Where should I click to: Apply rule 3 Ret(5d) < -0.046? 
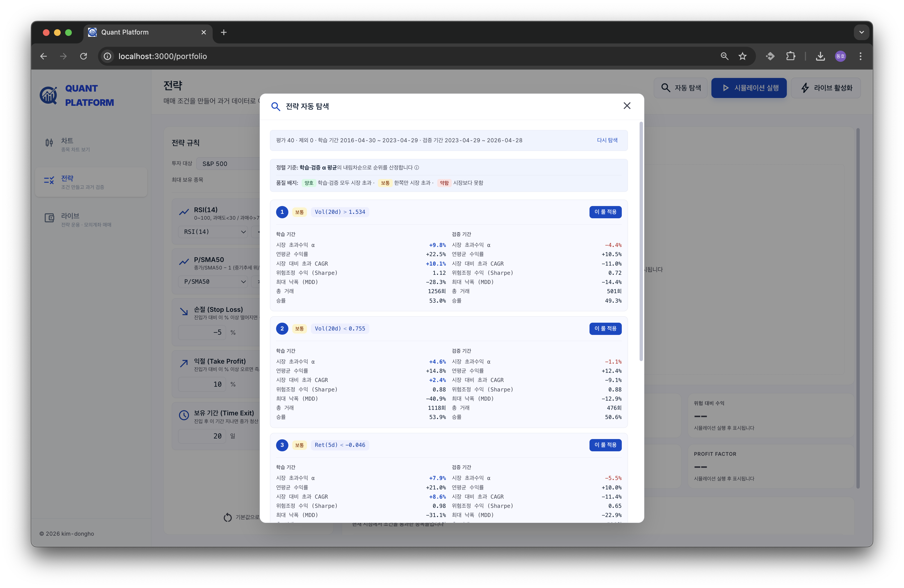(605, 445)
